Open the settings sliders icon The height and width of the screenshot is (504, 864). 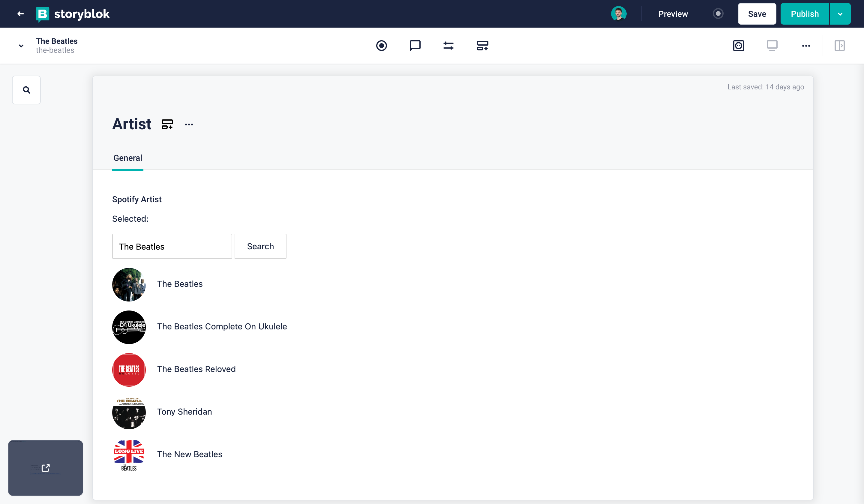point(448,46)
